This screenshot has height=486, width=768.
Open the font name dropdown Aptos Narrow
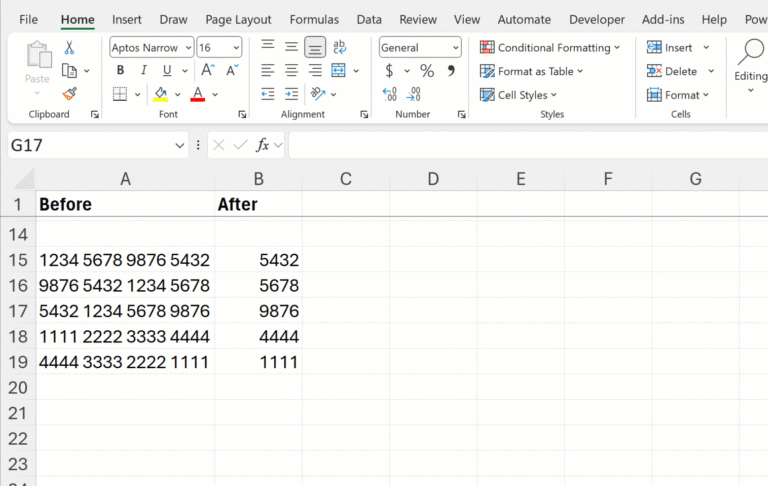point(186,48)
